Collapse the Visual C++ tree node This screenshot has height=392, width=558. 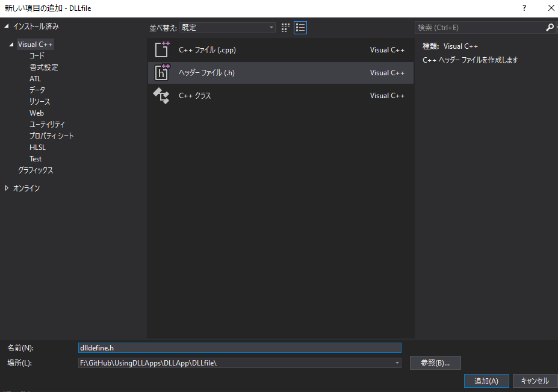point(11,45)
